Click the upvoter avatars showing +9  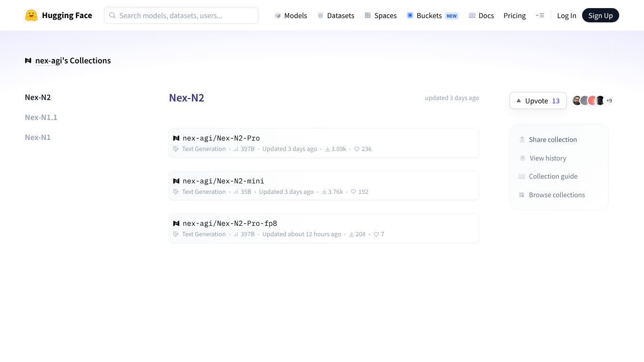593,101
